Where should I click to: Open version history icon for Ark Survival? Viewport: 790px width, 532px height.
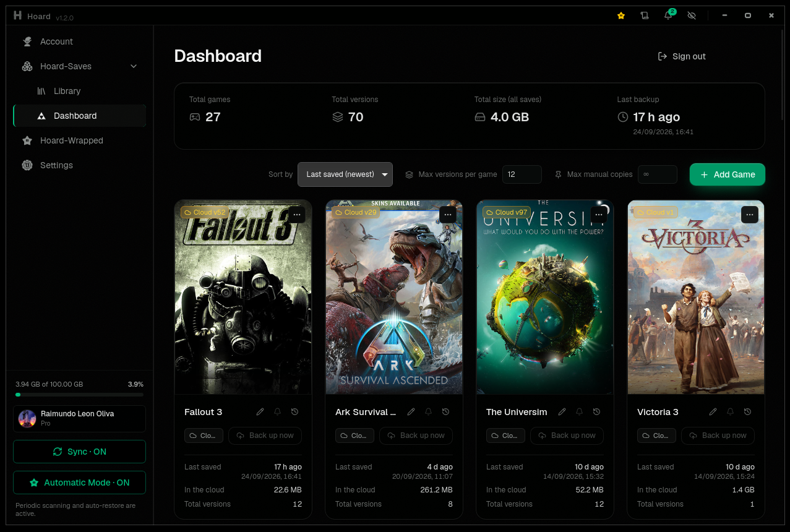445,412
